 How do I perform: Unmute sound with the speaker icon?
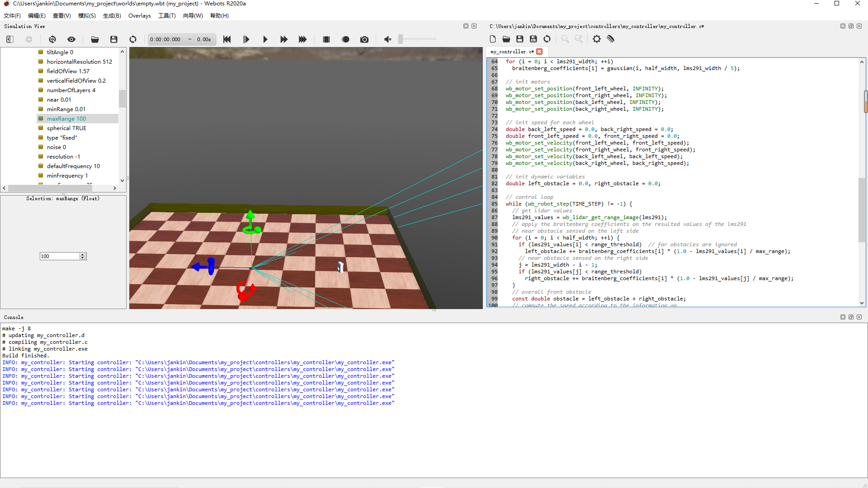[x=387, y=39]
